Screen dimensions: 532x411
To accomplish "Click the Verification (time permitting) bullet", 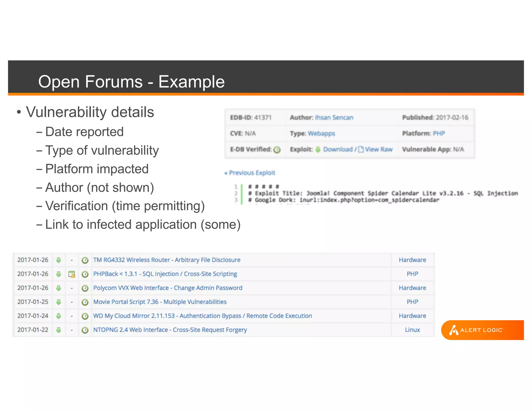I will [125, 206].
